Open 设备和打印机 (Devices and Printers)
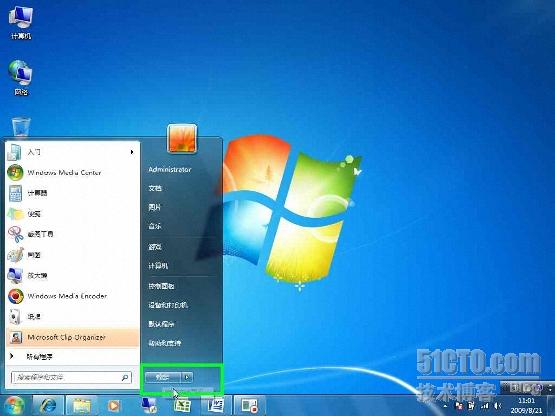Image resolution: width=555 pixels, height=416 pixels. pyautogui.click(x=168, y=305)
